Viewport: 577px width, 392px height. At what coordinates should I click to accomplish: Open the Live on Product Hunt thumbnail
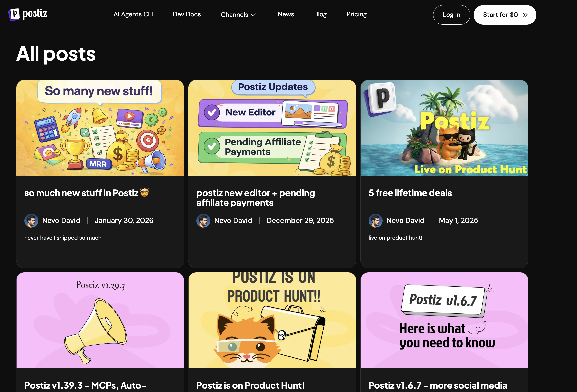444,128
